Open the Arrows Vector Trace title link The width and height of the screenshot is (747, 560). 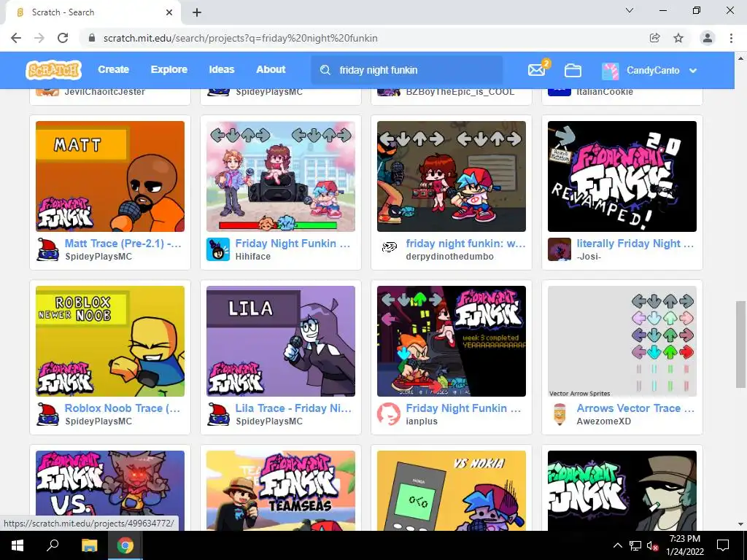click(x=635, y=408)
